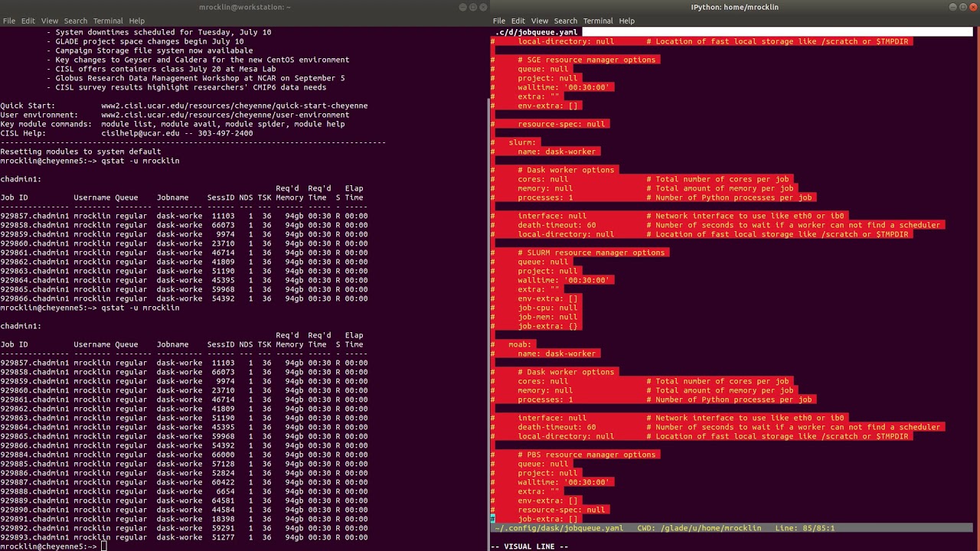Close the IPython home/mrocklin window
The height and width of the screenshot is (551, 980).
pyautogui.click(x=973, y=7)
